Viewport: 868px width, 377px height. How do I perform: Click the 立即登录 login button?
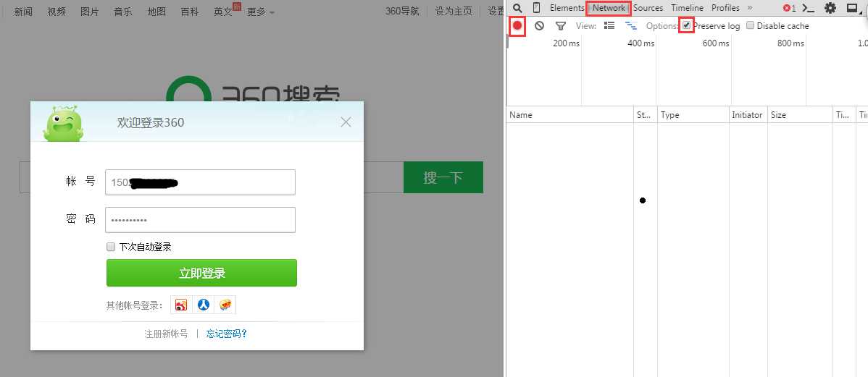[x=201, y=273]
